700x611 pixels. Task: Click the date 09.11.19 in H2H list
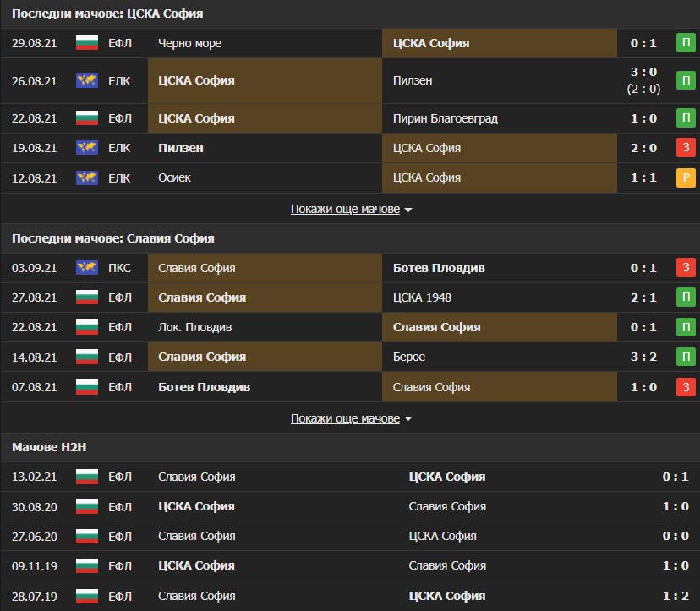[x=35, y=566]
